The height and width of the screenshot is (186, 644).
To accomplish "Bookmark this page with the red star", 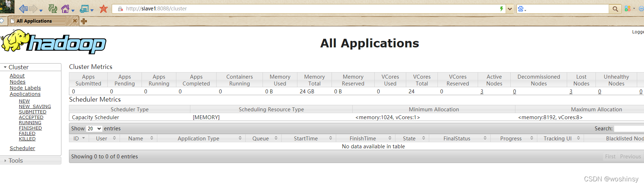I will (x=103, y=9).
